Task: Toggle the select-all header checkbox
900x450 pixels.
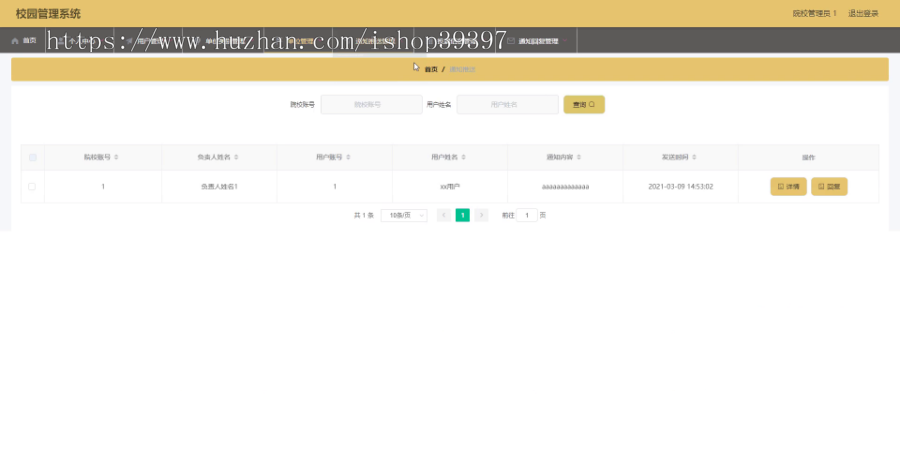Action: 33,157
